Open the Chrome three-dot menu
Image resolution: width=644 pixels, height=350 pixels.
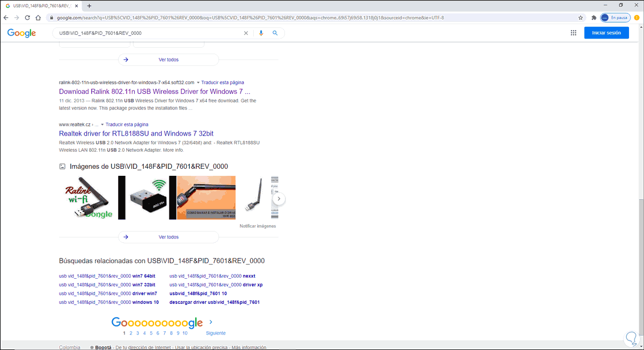[637, 18]
